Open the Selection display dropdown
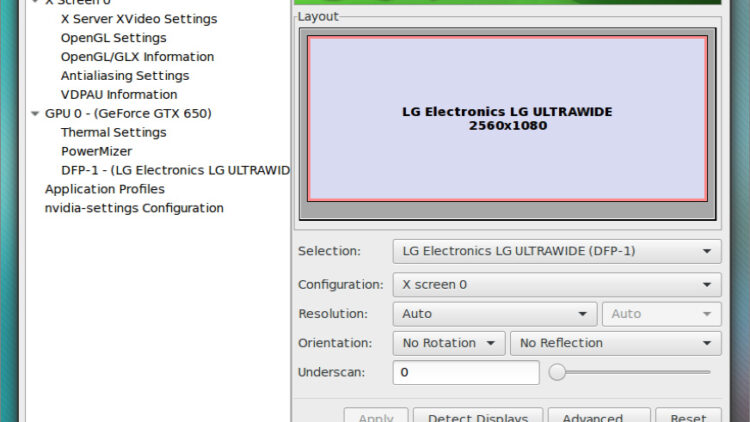The height and width of the screenshot is (422, 750). coord(555,251)
